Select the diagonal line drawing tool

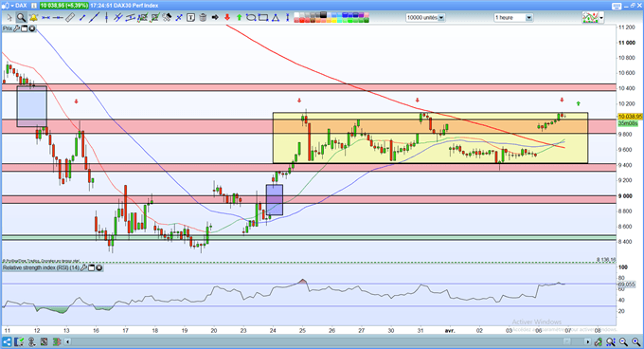(x=94, y=18)
